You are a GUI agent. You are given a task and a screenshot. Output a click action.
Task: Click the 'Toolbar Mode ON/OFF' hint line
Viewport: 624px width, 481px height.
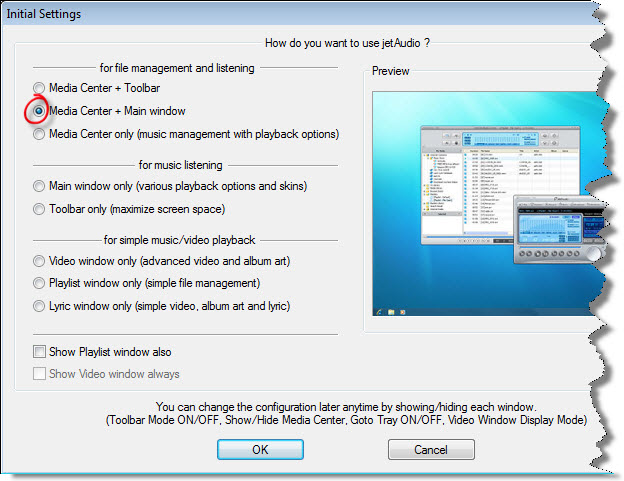pos(346,420)
